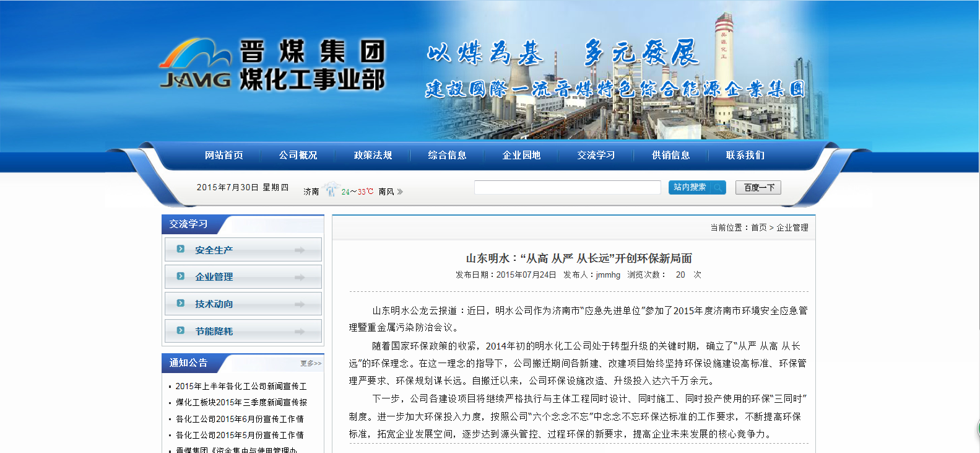Open the 网站首页 nav item

224,156
